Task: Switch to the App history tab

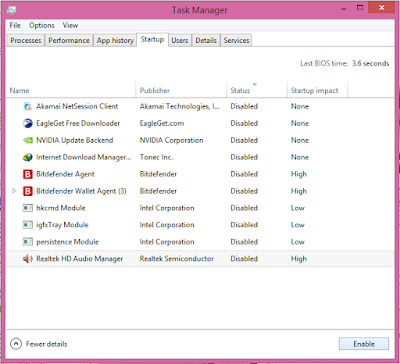Action: [115, 40]
